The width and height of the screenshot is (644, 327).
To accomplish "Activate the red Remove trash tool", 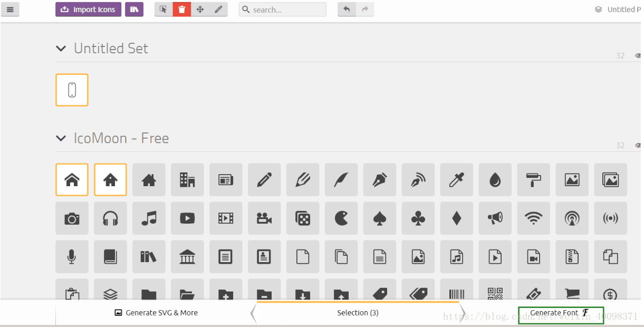I will 182,9.
